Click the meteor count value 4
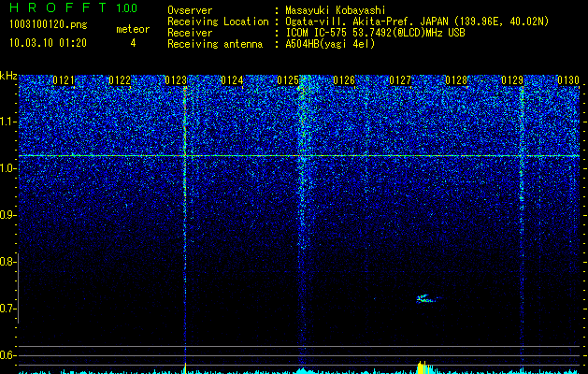 133,43
